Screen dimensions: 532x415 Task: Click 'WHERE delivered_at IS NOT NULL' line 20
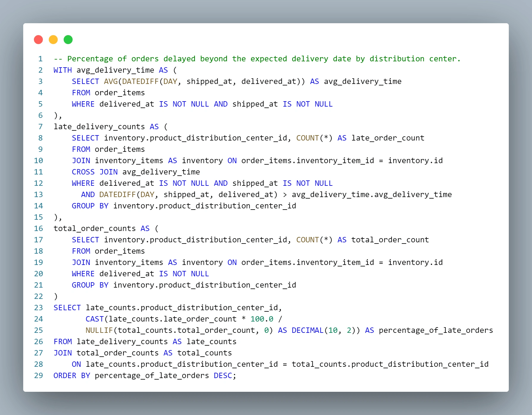140,274
